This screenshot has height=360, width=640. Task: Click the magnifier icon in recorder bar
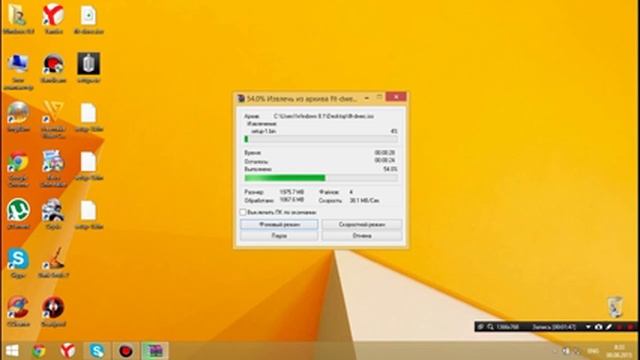click(490, 327)
